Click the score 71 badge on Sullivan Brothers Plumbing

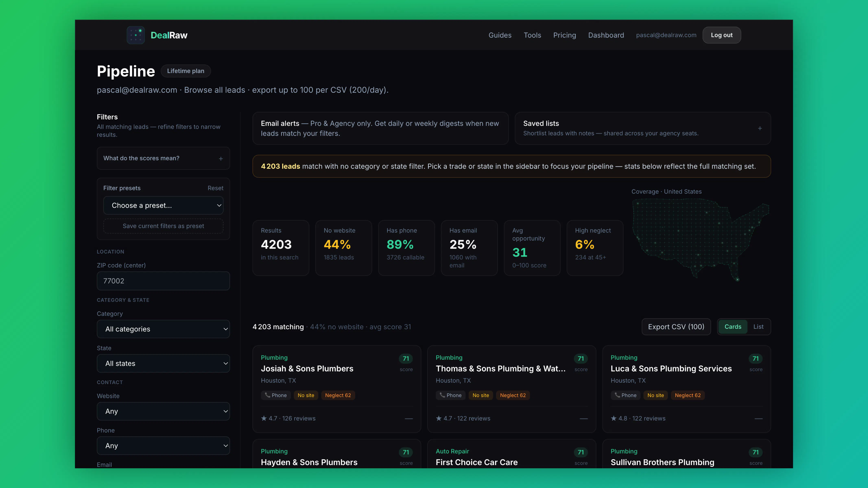click(756, 452)
